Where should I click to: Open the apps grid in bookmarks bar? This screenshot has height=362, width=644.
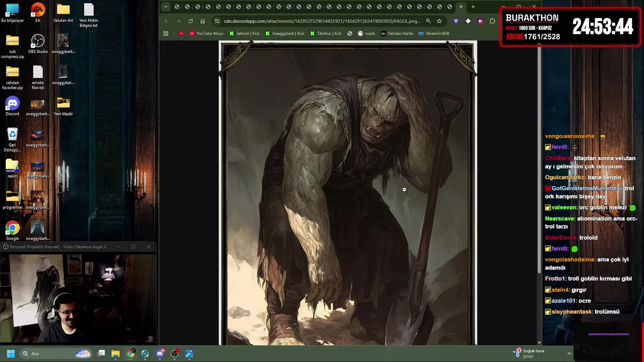[166, 33]
